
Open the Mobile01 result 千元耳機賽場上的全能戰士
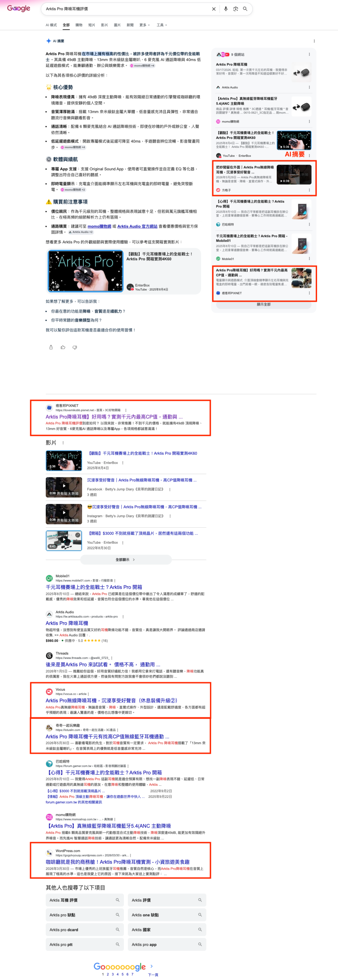pyautogui.click(x=94, y=587)
